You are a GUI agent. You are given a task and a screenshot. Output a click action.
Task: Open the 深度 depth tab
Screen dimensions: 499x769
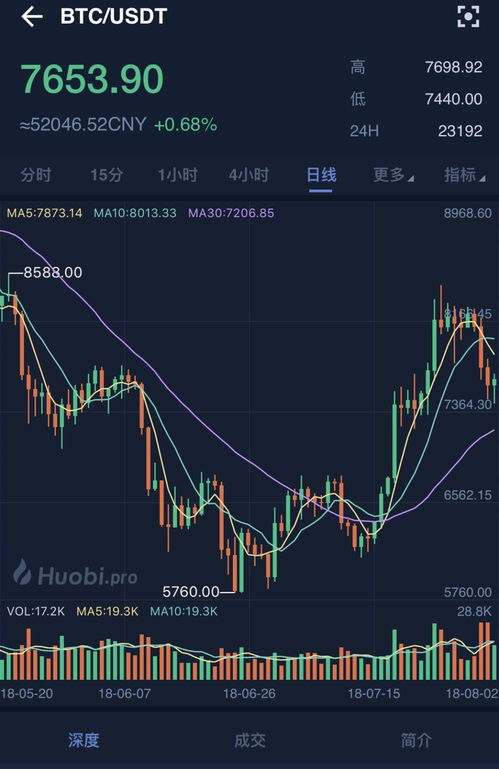(83, 740)
